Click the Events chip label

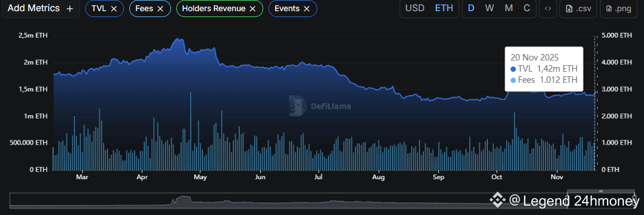coord(287,9)
